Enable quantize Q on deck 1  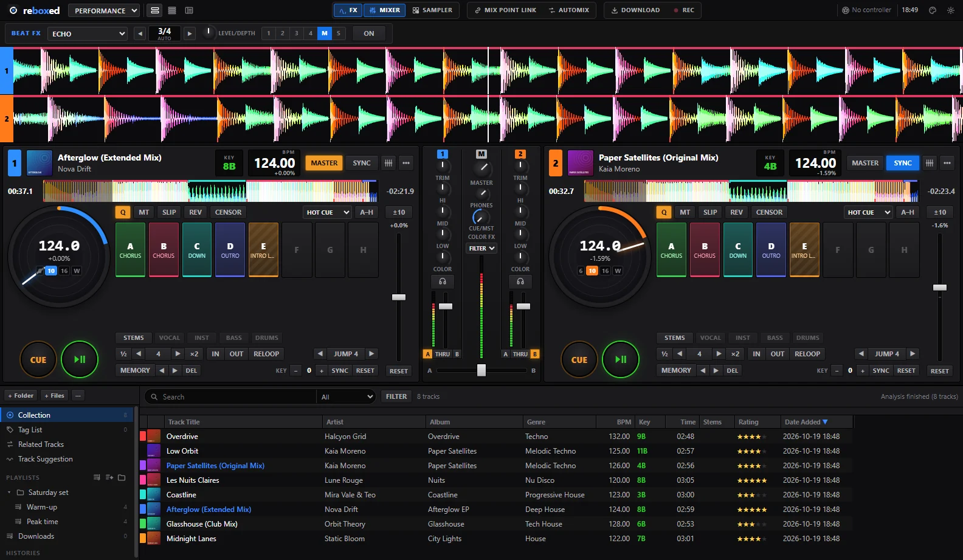(x=123, y=212)
